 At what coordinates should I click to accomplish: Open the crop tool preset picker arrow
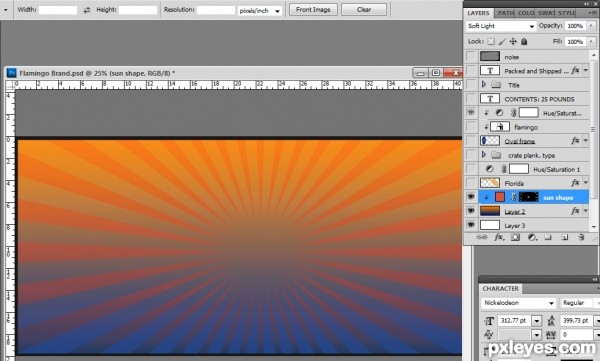point(6,10)
